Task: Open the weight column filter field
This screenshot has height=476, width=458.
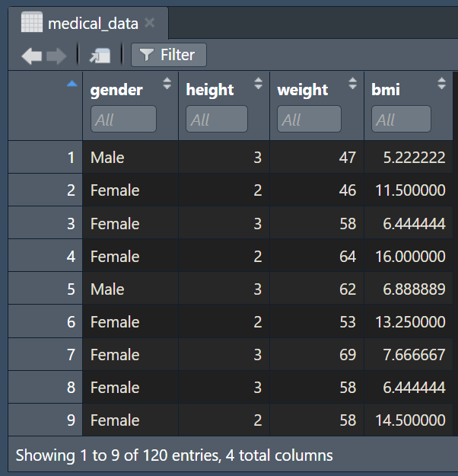Action: (x=309, y=119)
